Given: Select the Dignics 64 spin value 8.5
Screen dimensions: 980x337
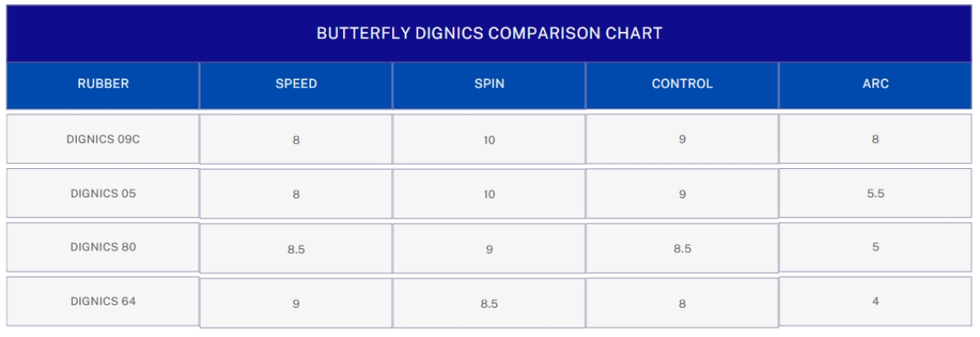Looking at the screenshot, I should coord(488,304).
